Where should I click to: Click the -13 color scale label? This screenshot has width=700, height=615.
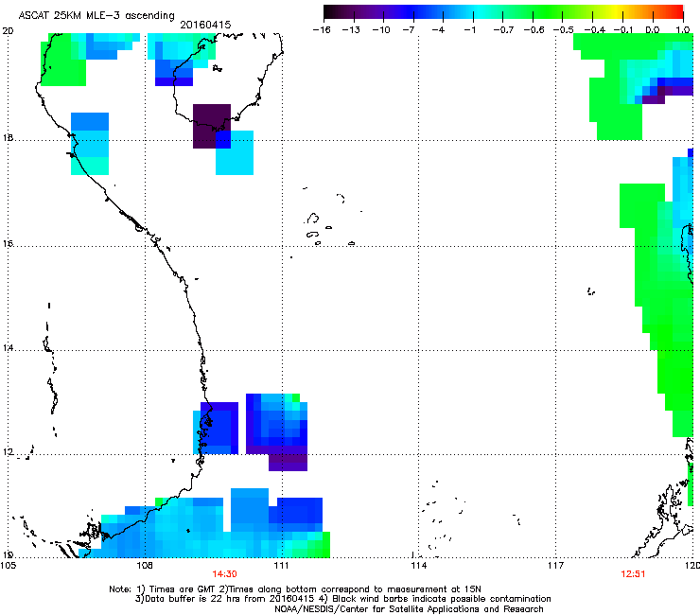point(351,29)
